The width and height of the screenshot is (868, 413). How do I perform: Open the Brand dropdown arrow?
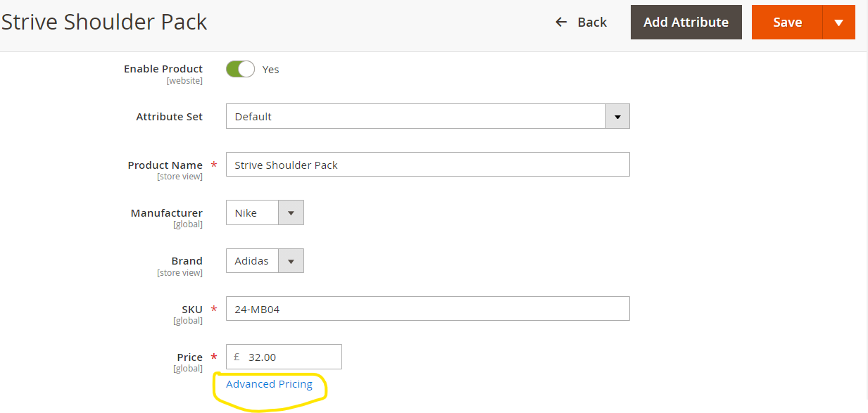click(x=291, y=261)
